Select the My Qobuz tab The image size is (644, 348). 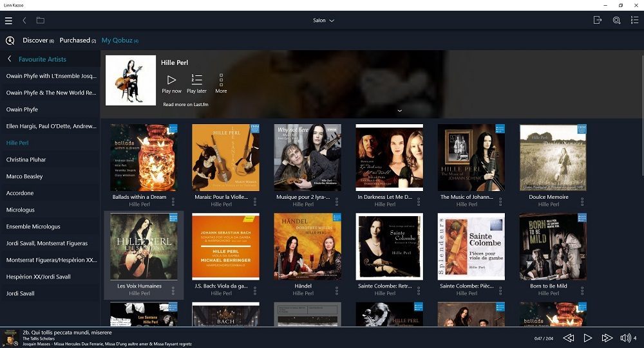click(120, 41)
